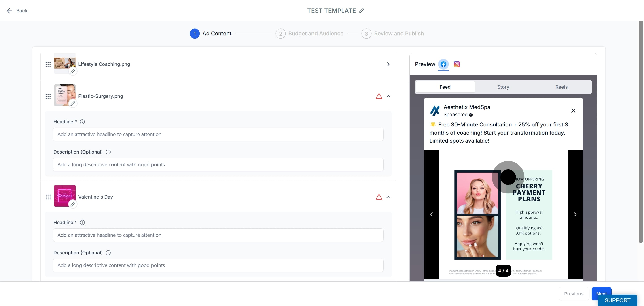Click Description field for Plastic-Surgery.png

218,165
